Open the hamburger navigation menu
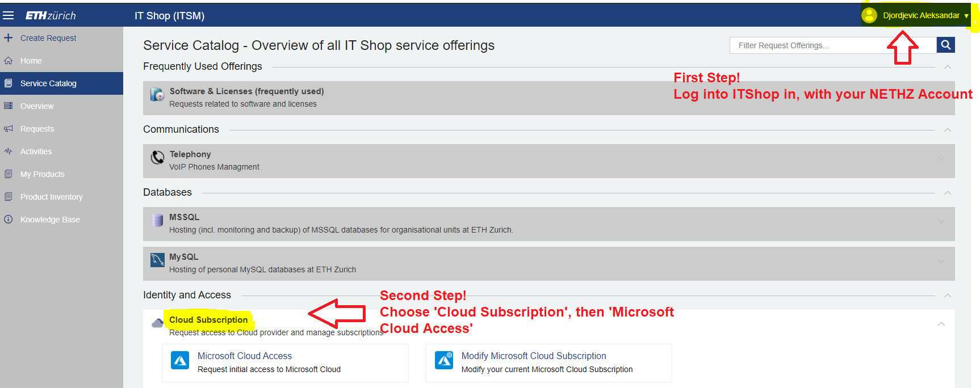The image size is (980, 388). pos(8,16)
